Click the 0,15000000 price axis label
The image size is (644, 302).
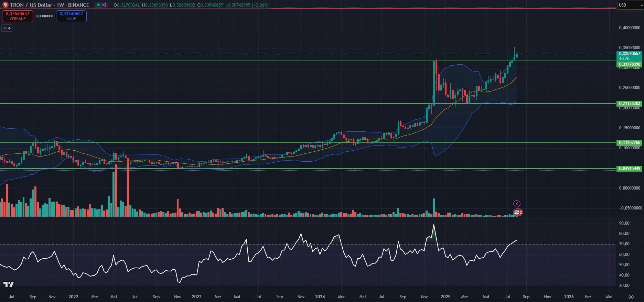(x=630, y=128)
